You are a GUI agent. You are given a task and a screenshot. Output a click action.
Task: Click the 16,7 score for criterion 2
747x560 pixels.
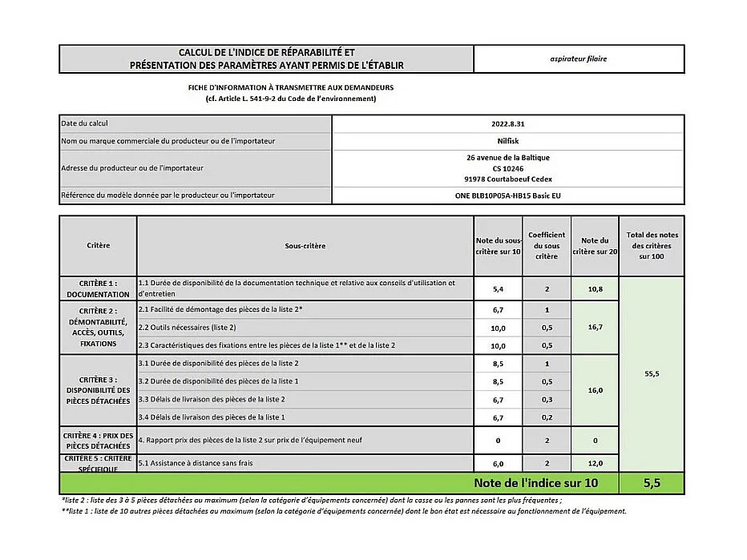595,328
